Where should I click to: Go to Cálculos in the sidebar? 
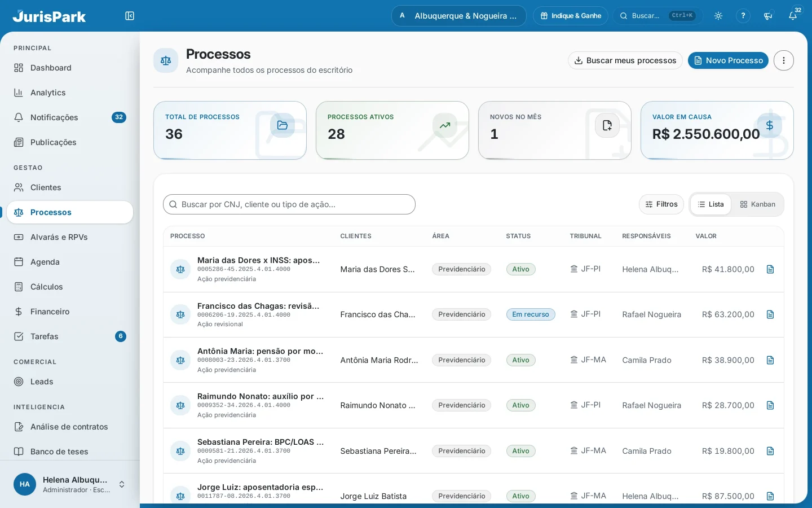pos(70,287)
